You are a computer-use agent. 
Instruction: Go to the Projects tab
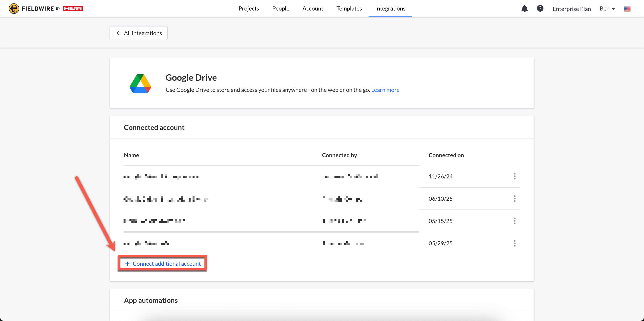[248, 9]
